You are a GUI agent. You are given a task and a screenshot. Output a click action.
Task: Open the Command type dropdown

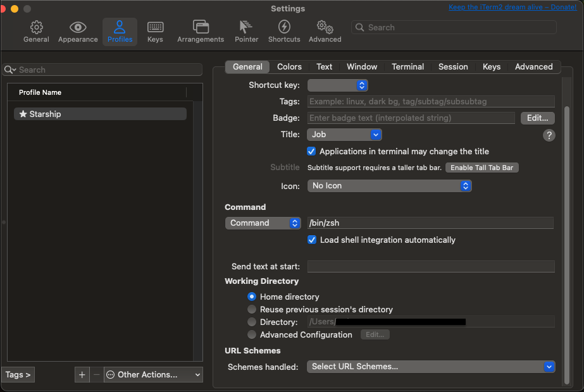263,223
